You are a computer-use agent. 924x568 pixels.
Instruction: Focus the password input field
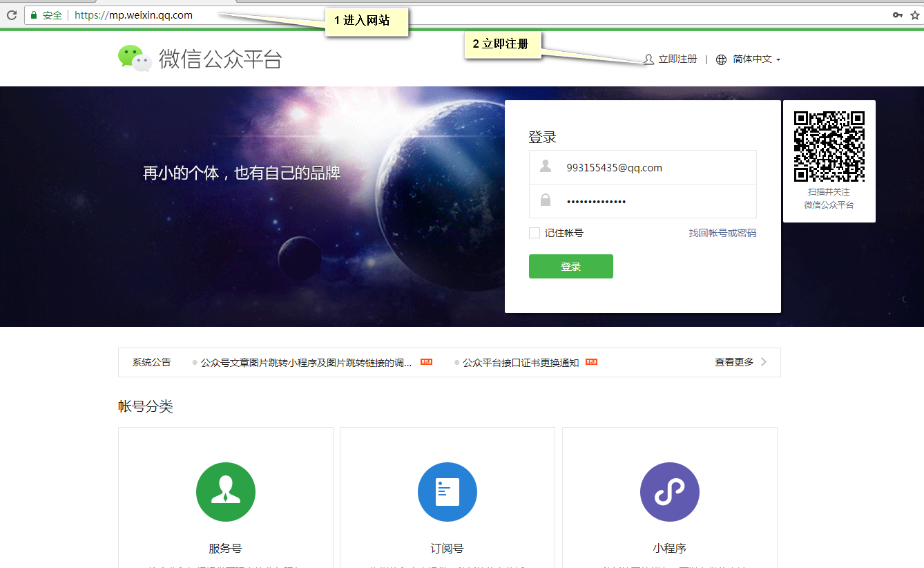(x=643, y=201)
